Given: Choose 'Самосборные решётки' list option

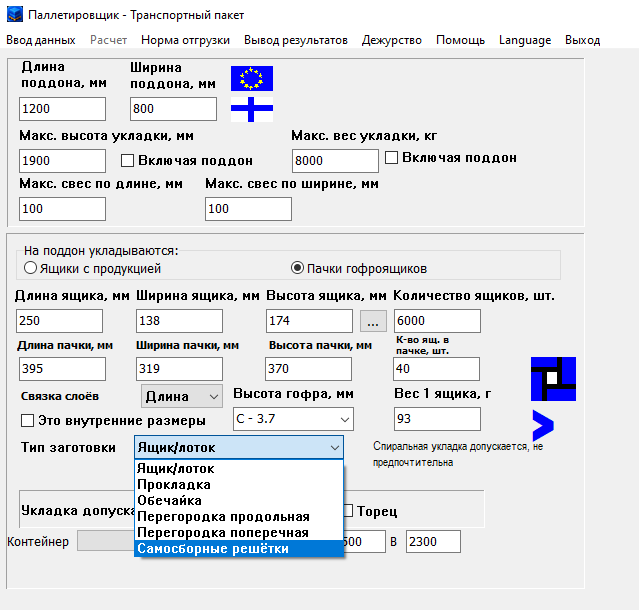Looking at the screenshot, I should pos(239,548).
